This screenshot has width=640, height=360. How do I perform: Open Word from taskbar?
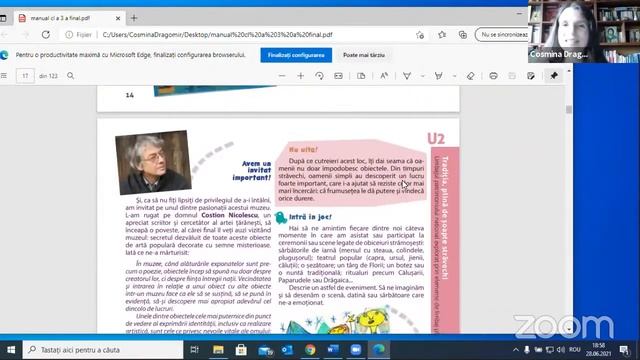tap(333, 350)
